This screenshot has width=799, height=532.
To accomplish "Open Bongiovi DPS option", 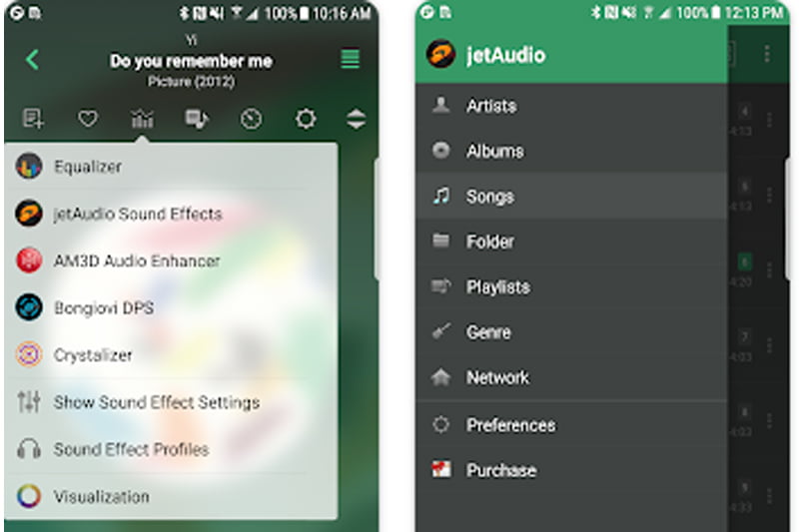I will tap(171, 307).
